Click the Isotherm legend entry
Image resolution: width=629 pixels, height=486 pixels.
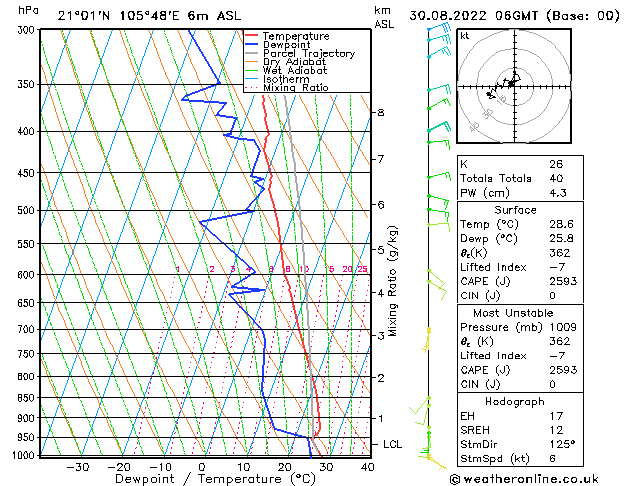click(286, 79)
